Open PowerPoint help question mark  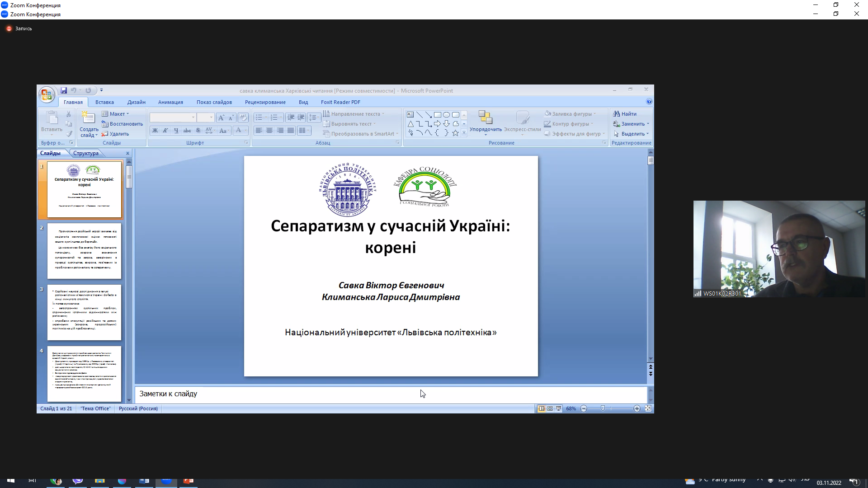tap(649, 102)
